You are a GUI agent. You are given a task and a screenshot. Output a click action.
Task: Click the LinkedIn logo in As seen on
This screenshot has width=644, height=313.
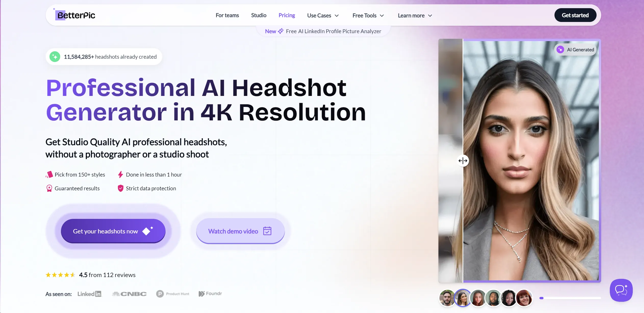(90, 294)
